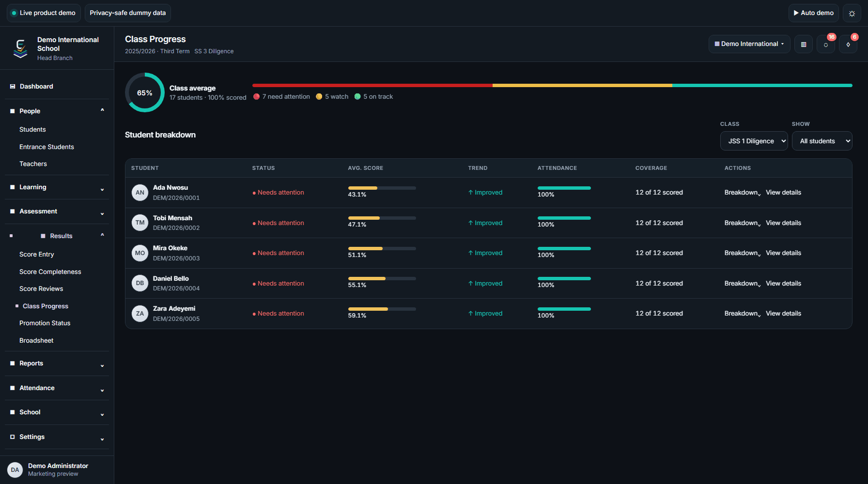Open Score Entry page
Viewport: 868px width, 484px height.
(x=37, y=255)
